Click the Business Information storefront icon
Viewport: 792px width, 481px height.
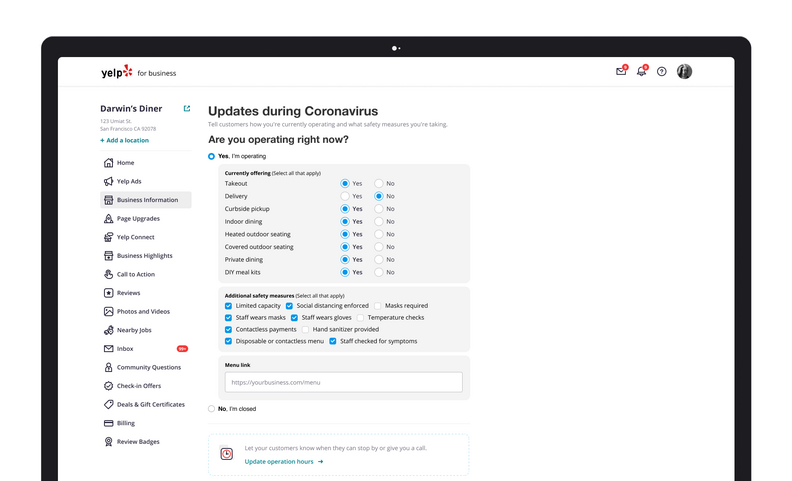pos(108,200)
